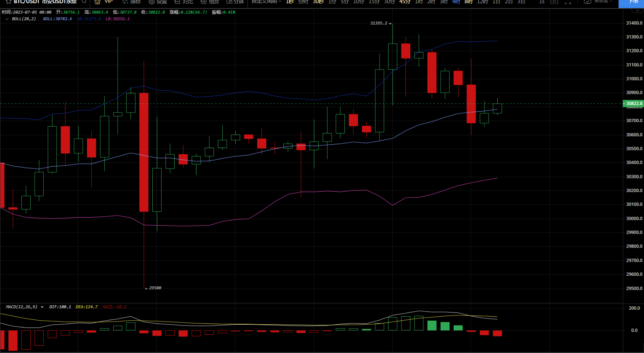Image resolution: width=644 pixels, height=353 pixels.
Task: Open the 指标 indicators panel
Action: click(131, 2)
